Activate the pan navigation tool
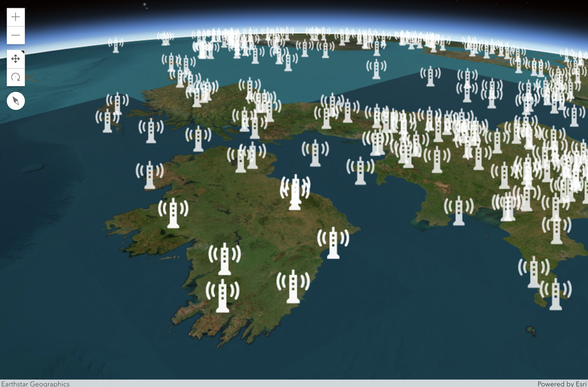Screen dimensions: 588x387 point(16,59)
